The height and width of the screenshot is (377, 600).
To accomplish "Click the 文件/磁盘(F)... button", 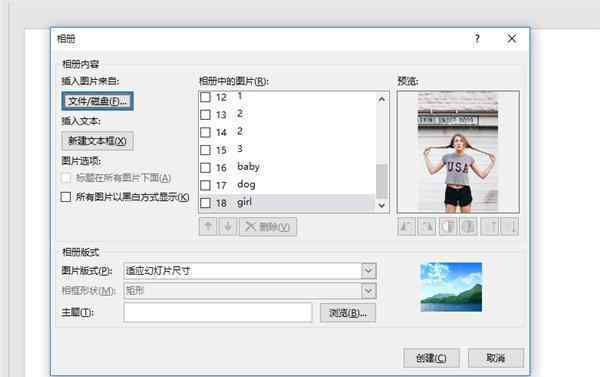I will point(98,101).
